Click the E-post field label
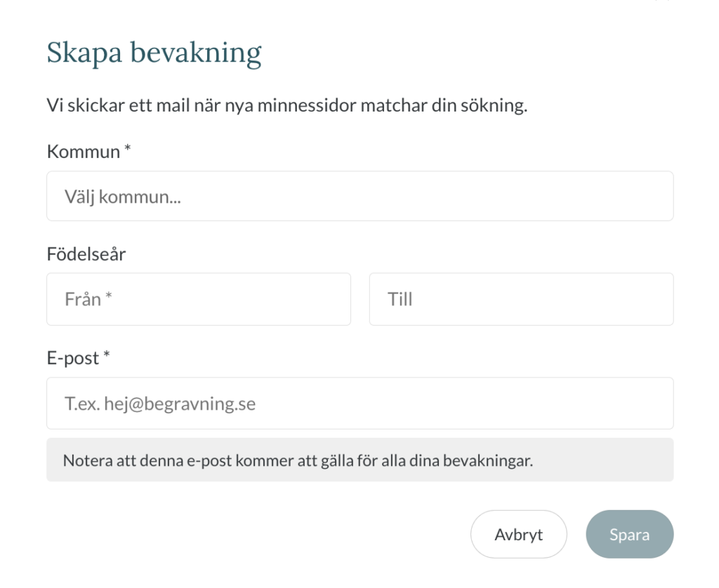This screenshot has height=588, width=719. pos(73,359)
